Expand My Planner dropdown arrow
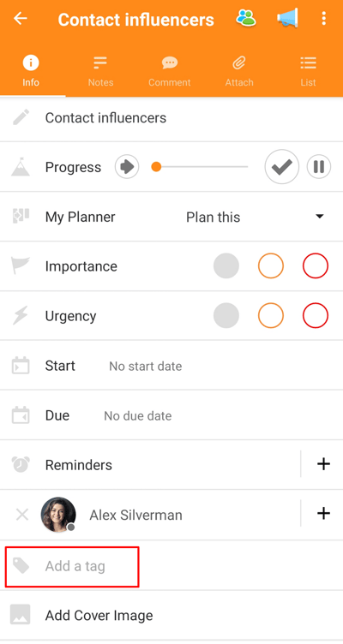 [320, 217]
